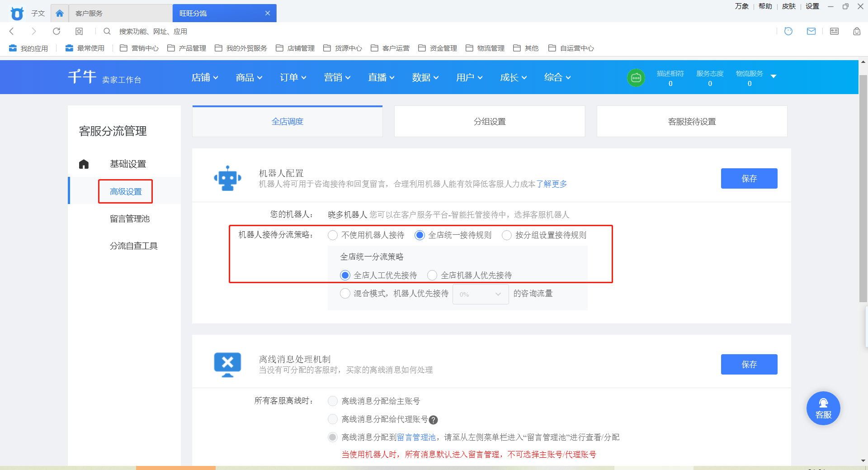Follow the 留言管理池 hyperlink
The width and height of the screenshot is (868, 470).
[x=416, y=437]
